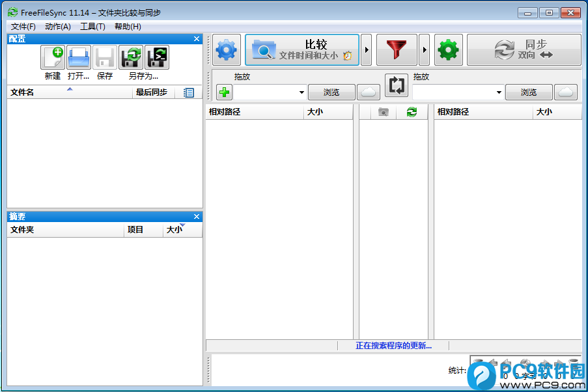Open the Tools menu
The image size is (588, 392).
coord(92,27)
